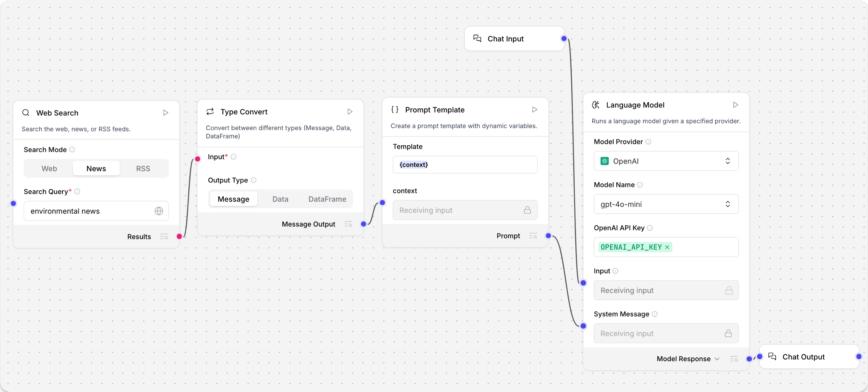Image resolution: width=868 pixels, height=392 pixels.
Task: Inspect the Web Search Results output icon
Action: 164,237
